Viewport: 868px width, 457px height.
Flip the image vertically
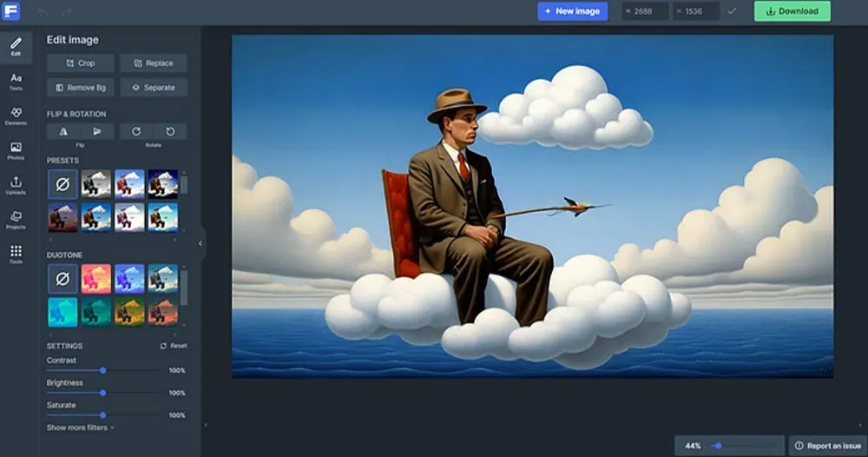pyautogui.click(x=97, y=131)
